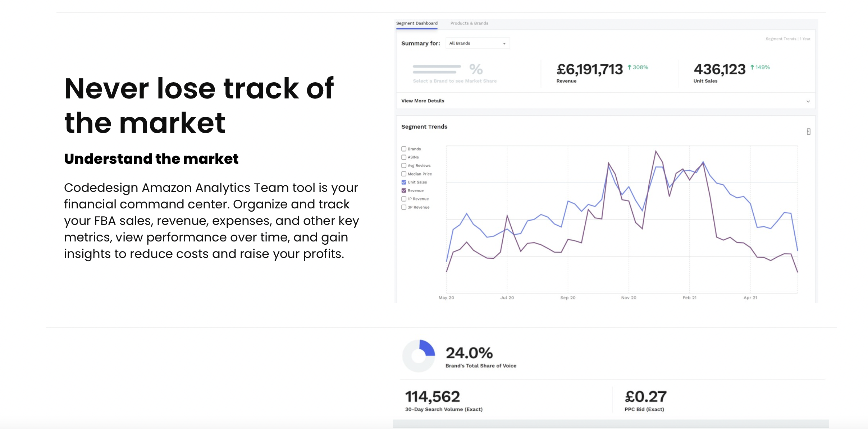
Task: Check the ASINs option
Action: pyautogui.click(x=403, y=157)
